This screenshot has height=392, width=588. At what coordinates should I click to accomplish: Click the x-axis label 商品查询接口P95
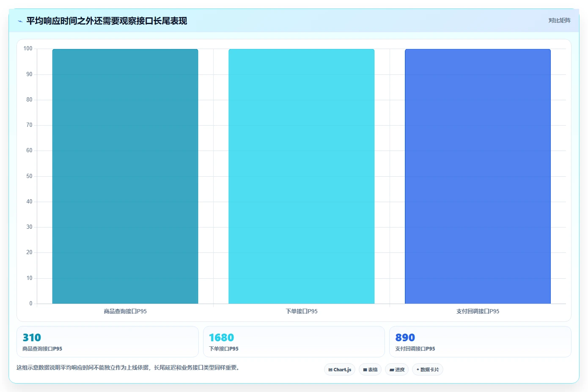pyautogui.click(x=125, y=311)
